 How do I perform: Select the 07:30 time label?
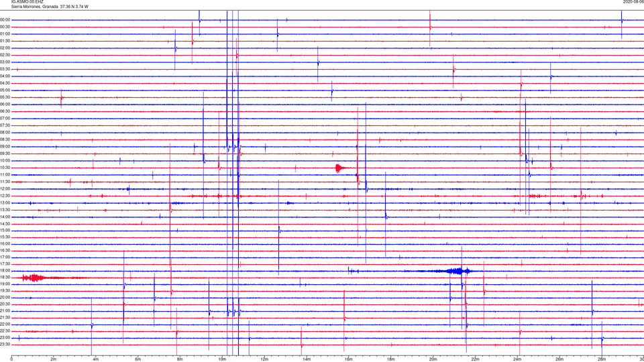coord(5,125)
